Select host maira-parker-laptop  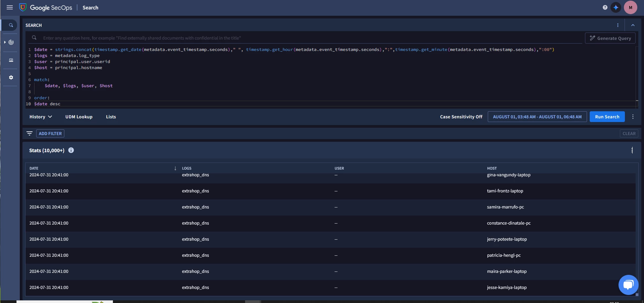tap(507, 271)
